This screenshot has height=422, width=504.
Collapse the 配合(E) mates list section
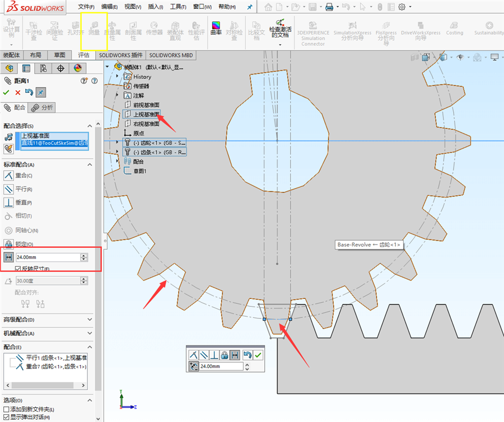90,347
